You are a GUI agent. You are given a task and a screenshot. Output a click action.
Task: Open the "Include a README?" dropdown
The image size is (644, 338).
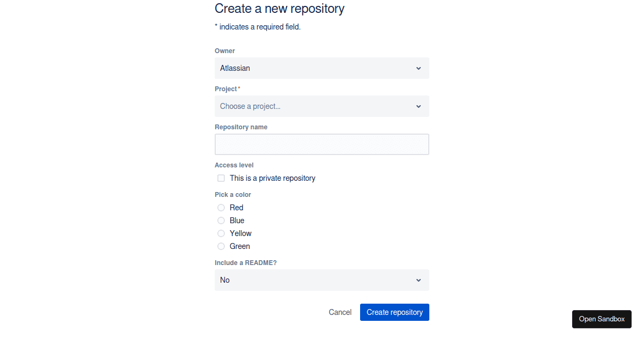[x=322, y=280]
